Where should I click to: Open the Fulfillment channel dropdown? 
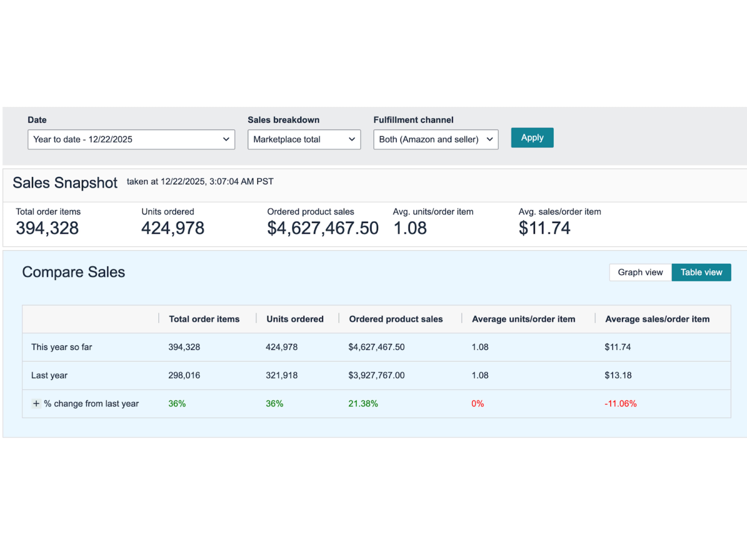point(435,139)
